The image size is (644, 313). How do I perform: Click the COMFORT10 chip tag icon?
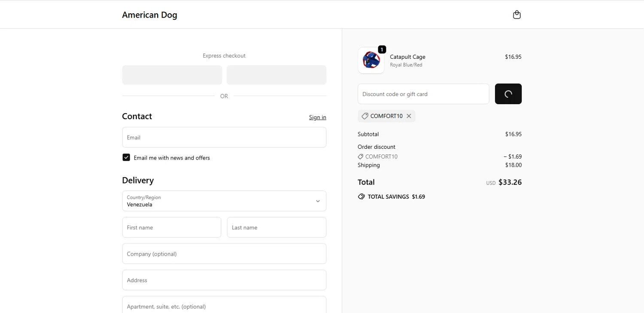click(365, 116)
